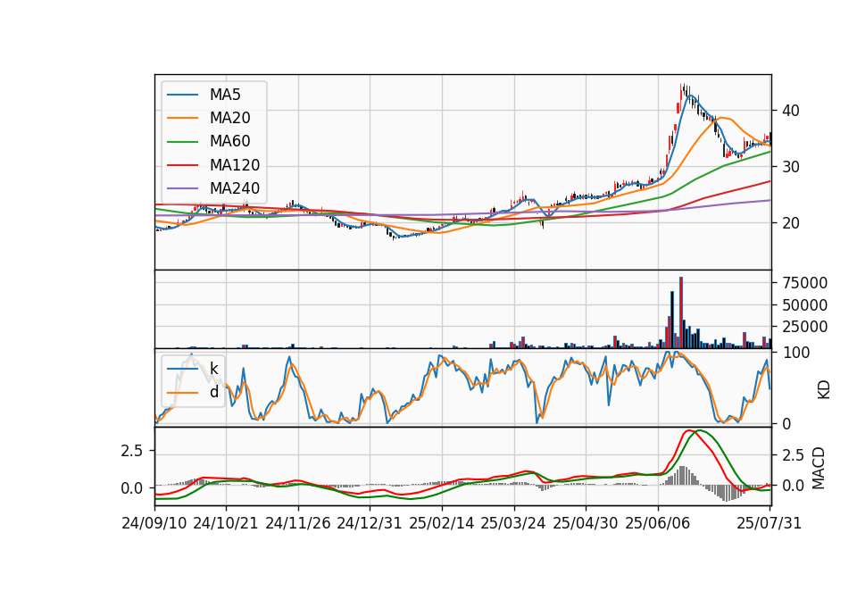Click the volume axis value 25000
This screenshot has height=616, width=857.
tap(804, 327)
